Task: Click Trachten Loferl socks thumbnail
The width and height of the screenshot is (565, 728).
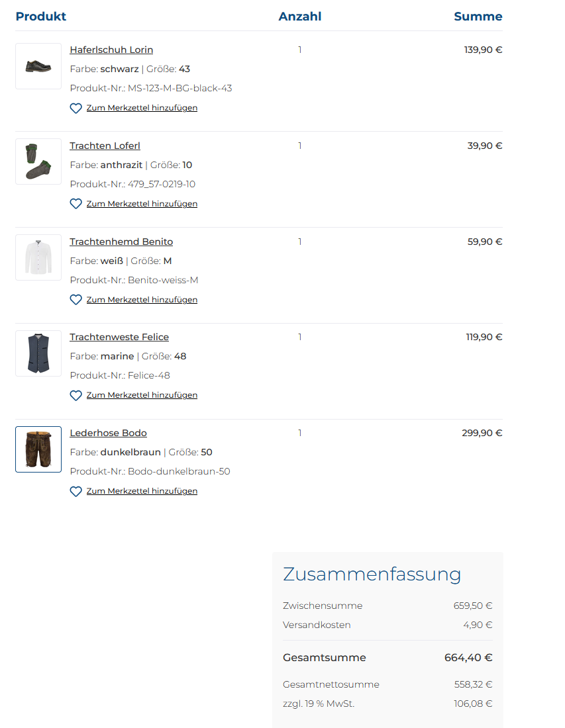Action: tap(38, 161)
